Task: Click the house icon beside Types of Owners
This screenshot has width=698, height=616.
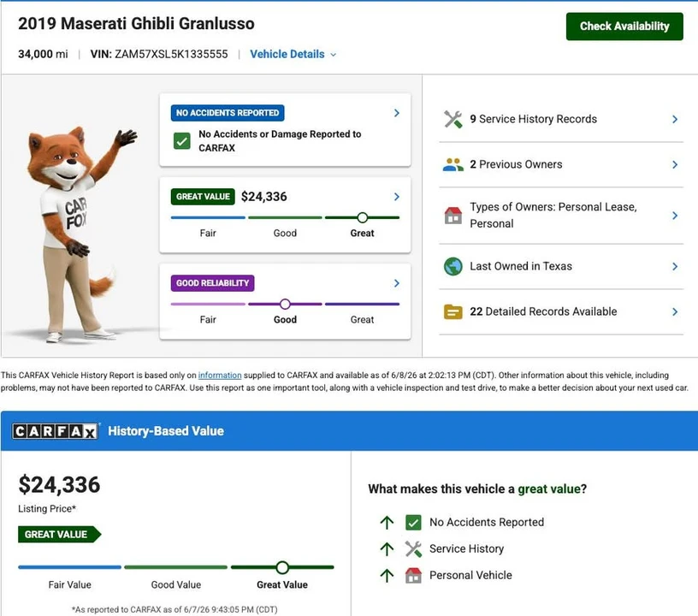Action: pos(453,216)
